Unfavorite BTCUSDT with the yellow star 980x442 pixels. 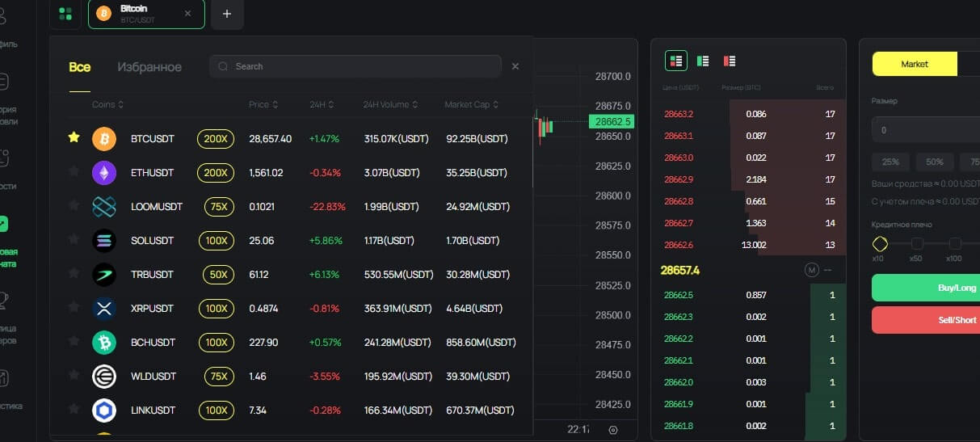pyautogui.click(x=74, y=138)
